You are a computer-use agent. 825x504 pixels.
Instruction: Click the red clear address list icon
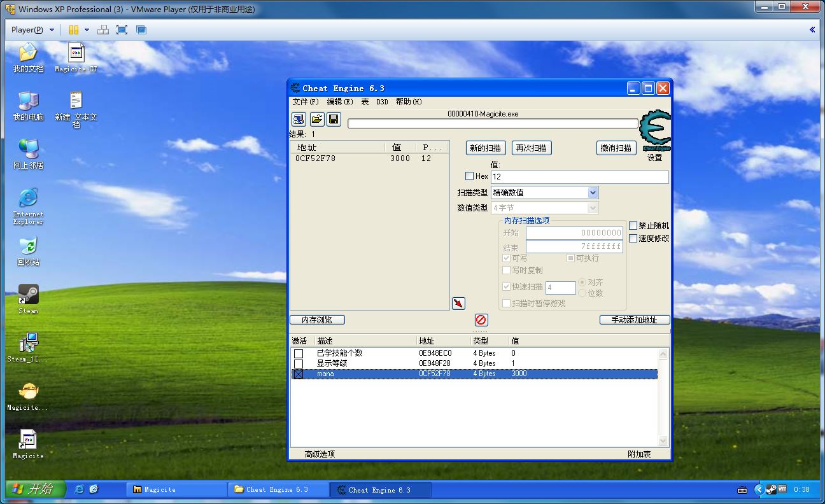(481, 320)
